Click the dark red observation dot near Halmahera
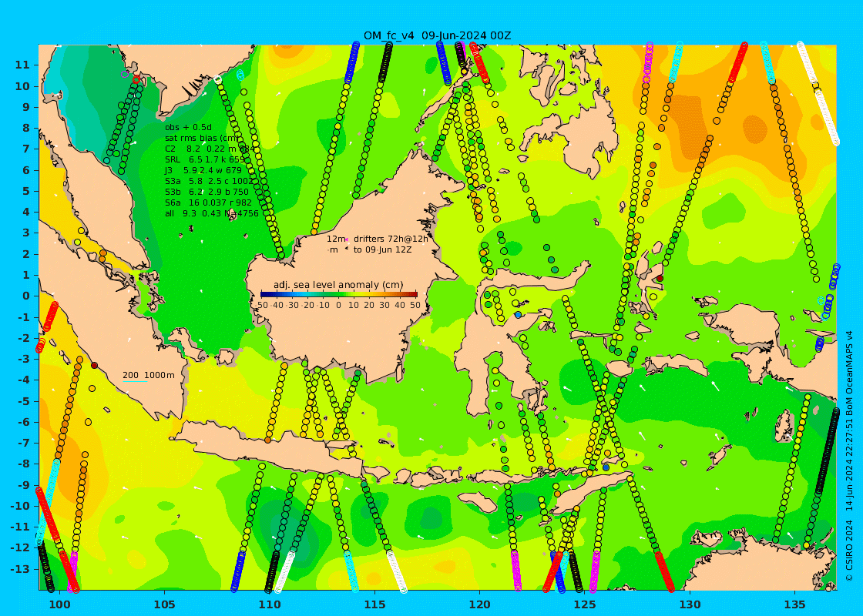The image size is (863, 616). (x=660, y=278)
